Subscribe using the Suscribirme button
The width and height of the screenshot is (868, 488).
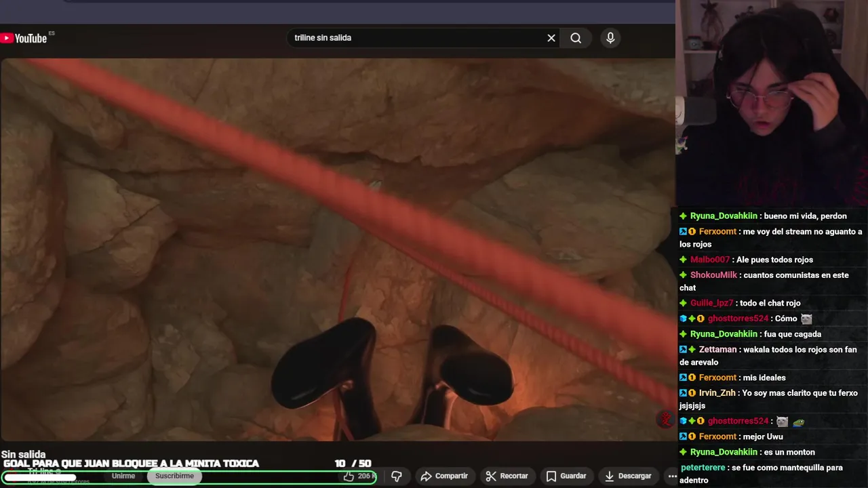174,476
